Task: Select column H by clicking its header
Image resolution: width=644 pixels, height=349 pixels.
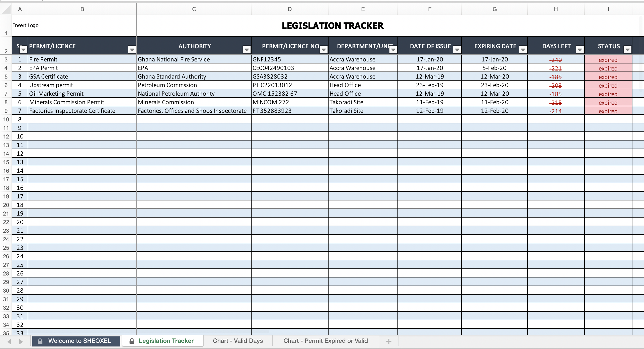Action: [x=555, y=9]
